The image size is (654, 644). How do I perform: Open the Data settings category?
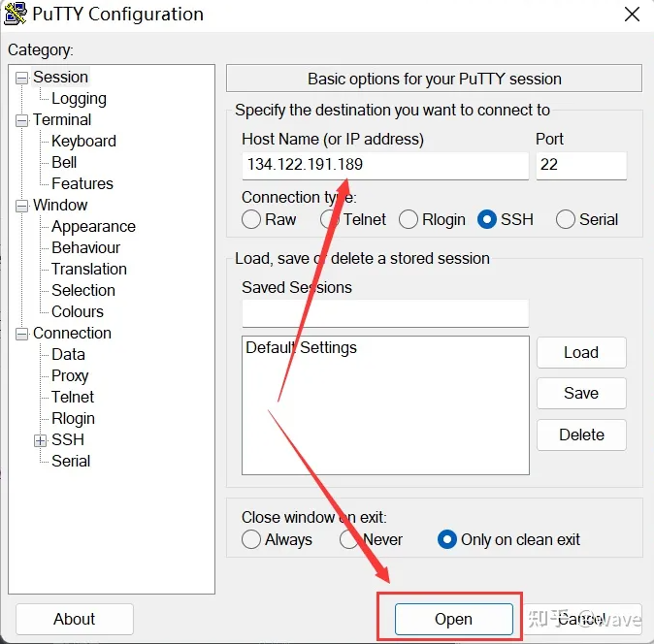(68, 355)
